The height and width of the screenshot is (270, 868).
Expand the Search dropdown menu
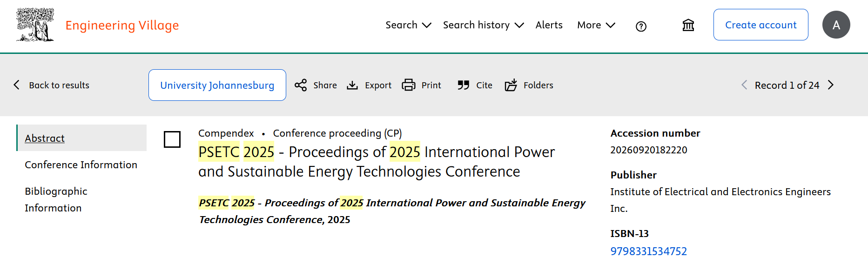(408, 25)
